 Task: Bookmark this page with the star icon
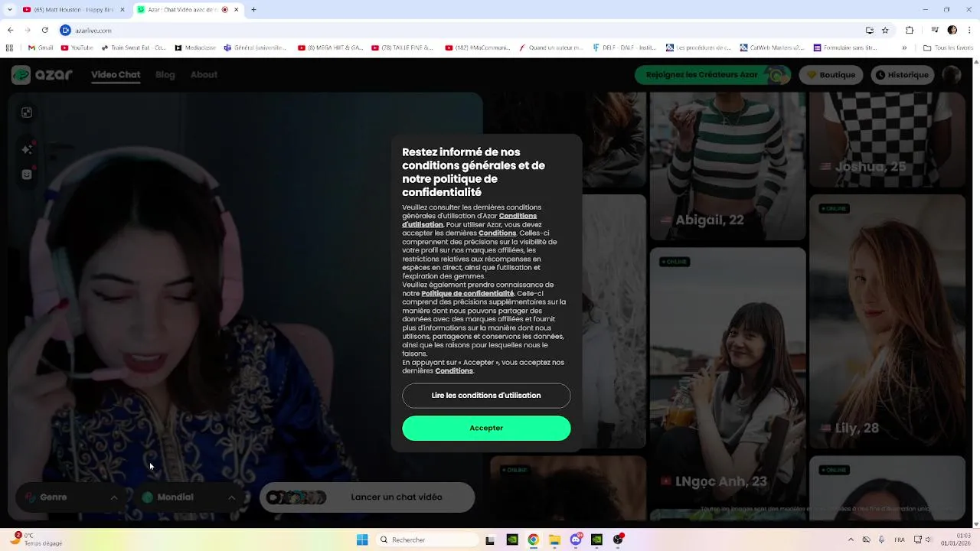coord(885,30)
